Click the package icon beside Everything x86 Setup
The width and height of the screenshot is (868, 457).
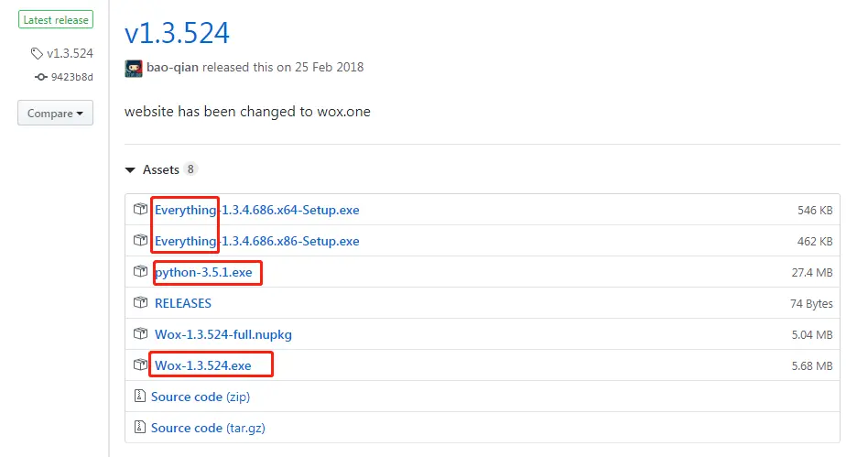(x=141, y=241)
